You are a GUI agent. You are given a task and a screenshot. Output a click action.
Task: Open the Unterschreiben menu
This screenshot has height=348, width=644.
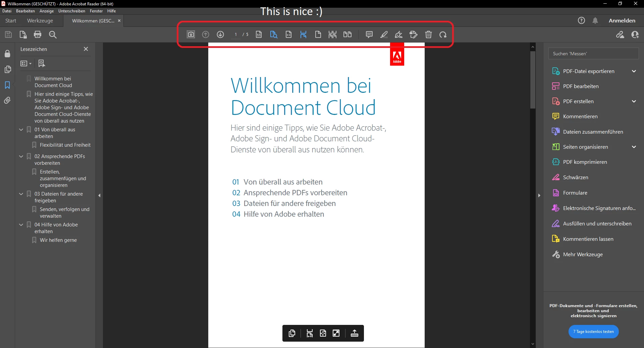[72, 11]
